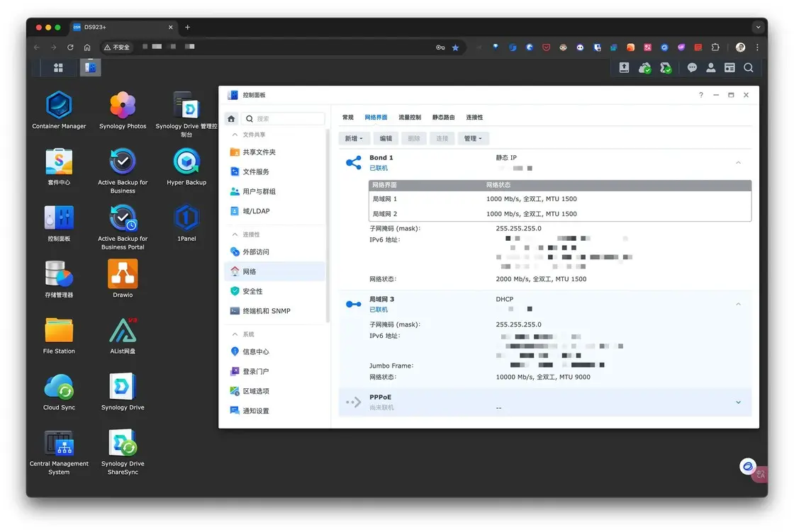Image resolution: width=794 pixels, height=532 pixels.
Task: Open DSM widgets panel icon
Action: tap(729, 67)
